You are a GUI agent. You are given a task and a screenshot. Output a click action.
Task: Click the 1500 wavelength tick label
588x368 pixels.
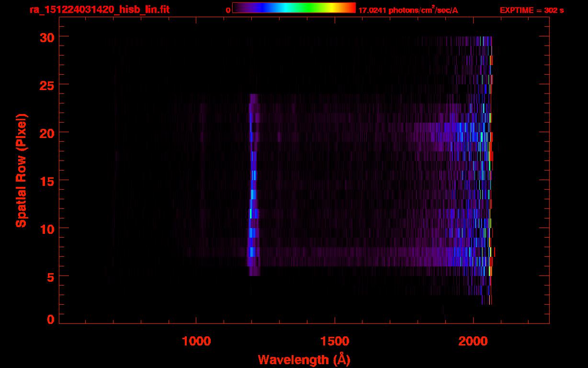pos(335,341)
